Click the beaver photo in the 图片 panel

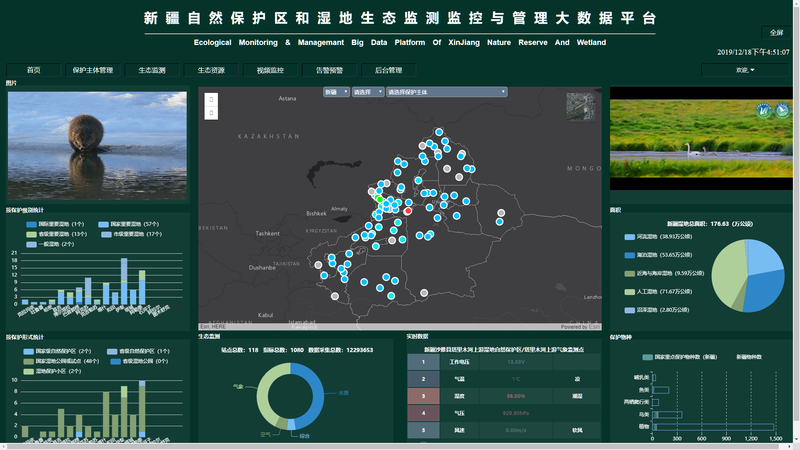pos(97,145)
